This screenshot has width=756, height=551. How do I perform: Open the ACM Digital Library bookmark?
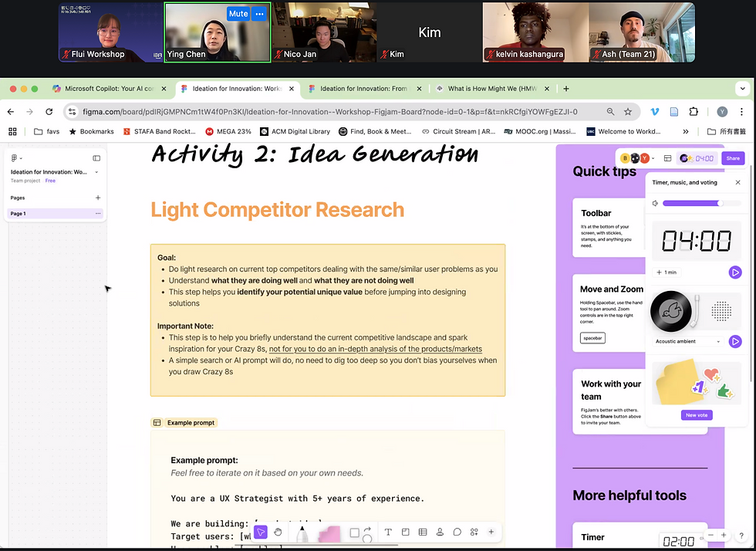[x=295, y=131]
